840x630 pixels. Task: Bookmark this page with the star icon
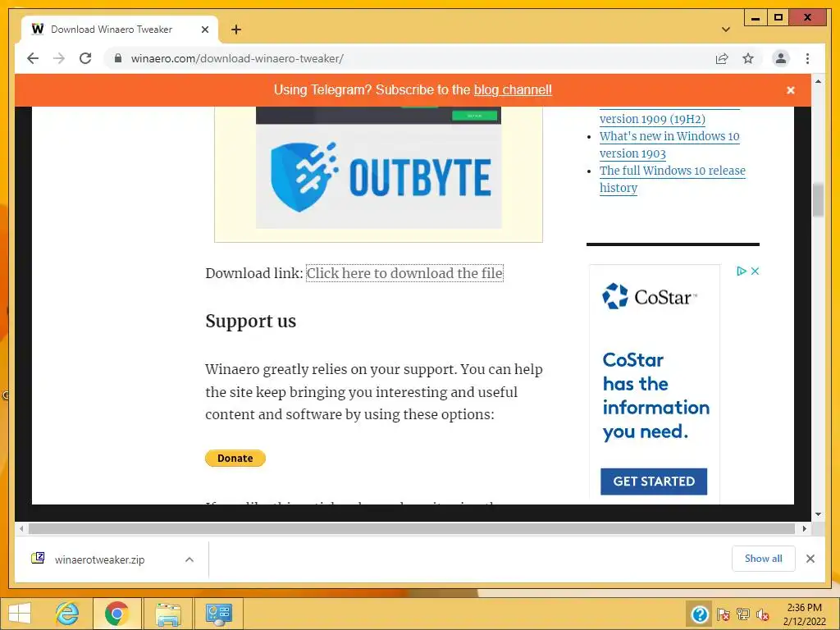pyautogui.click(x=748, y=58)
